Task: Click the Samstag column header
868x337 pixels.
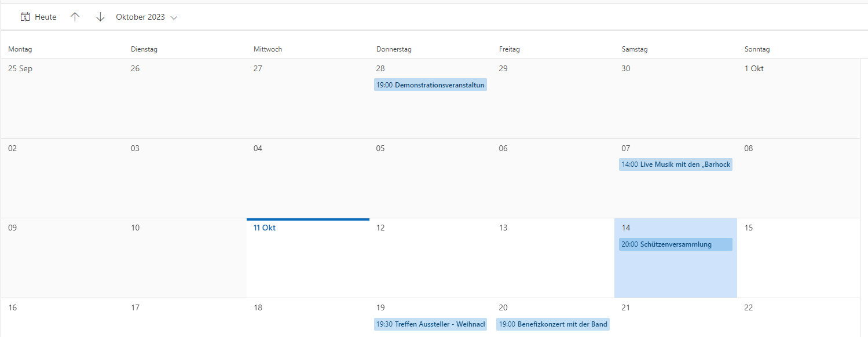Action: point(635,49)
